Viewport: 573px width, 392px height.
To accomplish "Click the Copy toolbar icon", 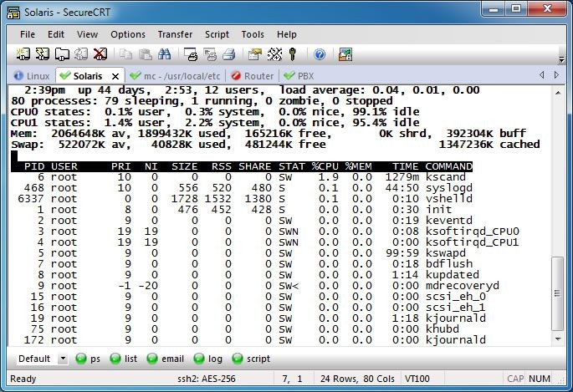I will 126,54.
